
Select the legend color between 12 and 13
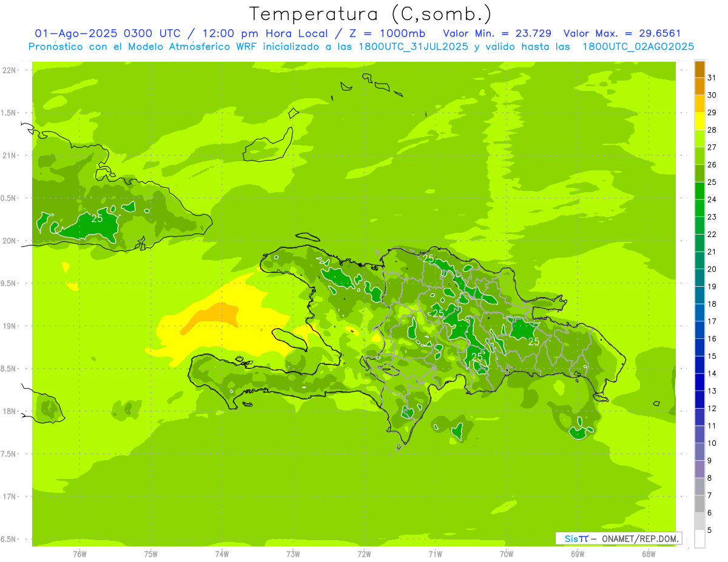[699, 400]
